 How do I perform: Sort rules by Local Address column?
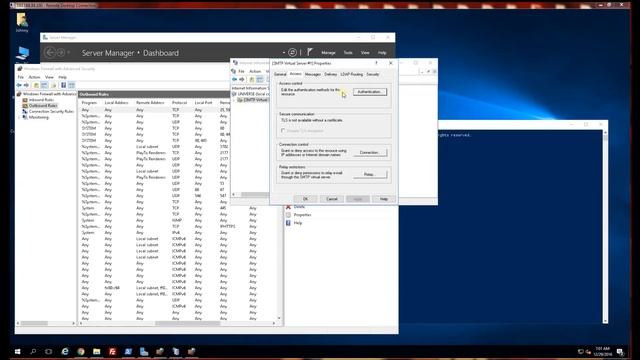coord(116,102)
